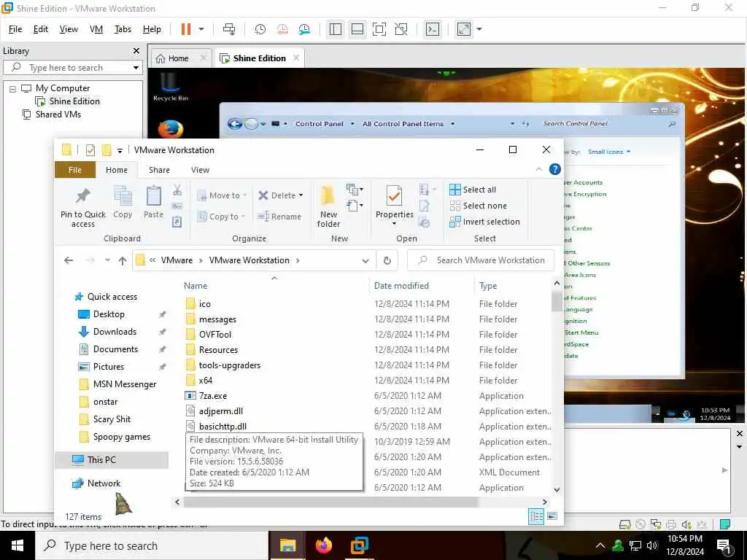Image resolution: width=747 pixels, height=560 pixels.
Task: Open Explorer help question mark icon
Action: (555, 169)
